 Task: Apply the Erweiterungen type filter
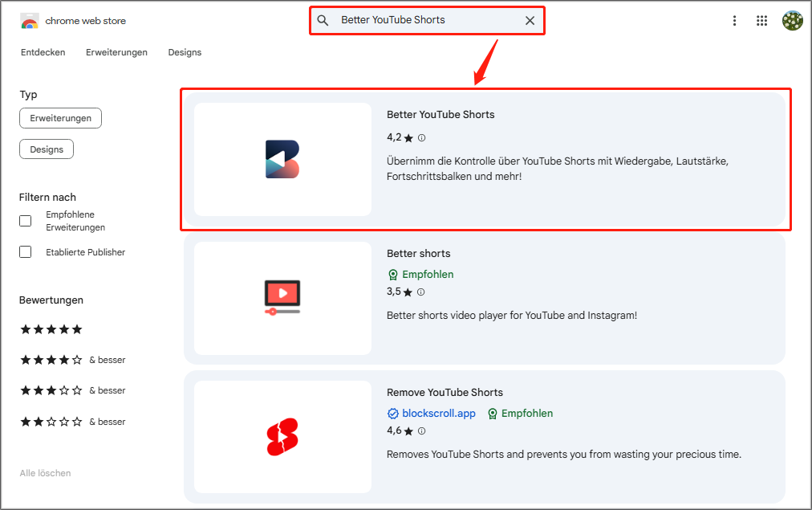tap(60, 117)
